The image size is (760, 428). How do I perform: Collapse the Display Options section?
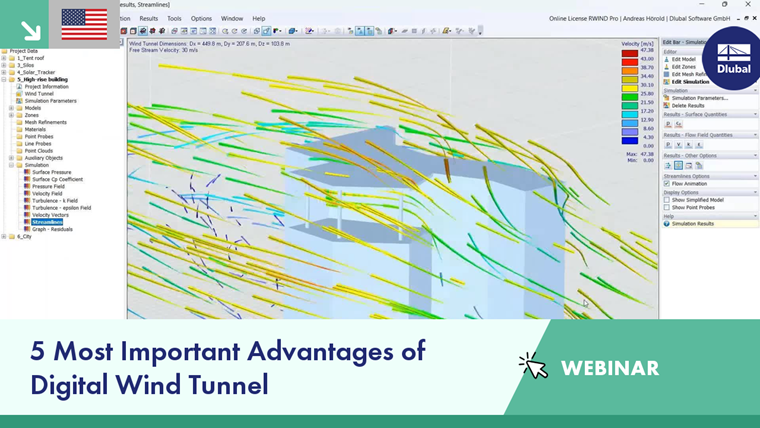(x=755, y=192)
